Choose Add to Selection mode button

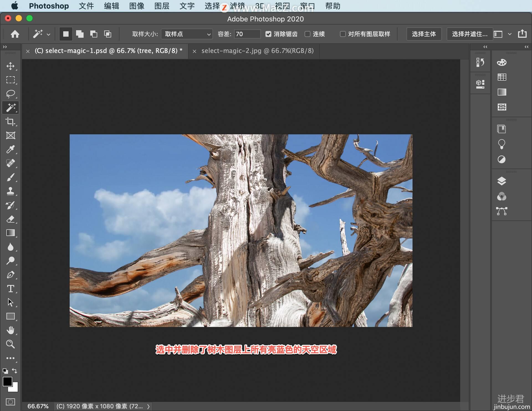pyautogui.click(x=80, y=34)
